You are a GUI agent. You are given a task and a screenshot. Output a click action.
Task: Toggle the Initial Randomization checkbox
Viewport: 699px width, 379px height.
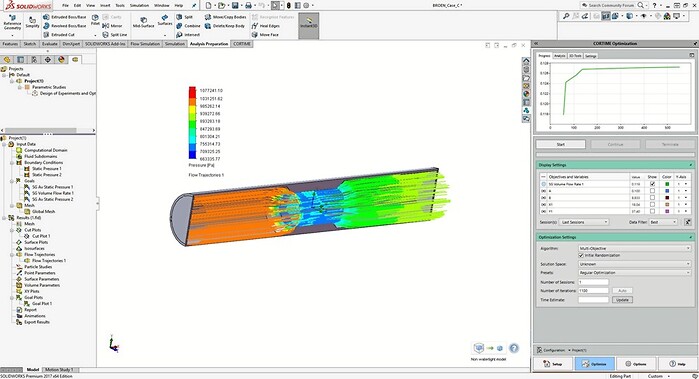(x=581, y=255)
